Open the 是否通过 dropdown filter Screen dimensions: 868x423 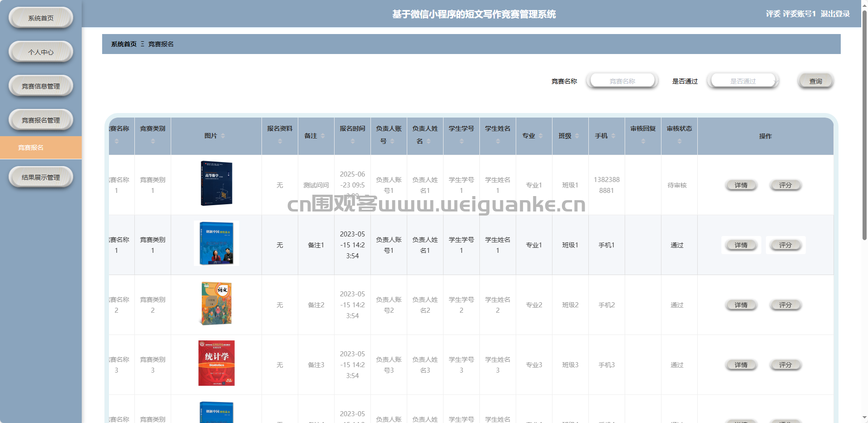pos(743,81)
